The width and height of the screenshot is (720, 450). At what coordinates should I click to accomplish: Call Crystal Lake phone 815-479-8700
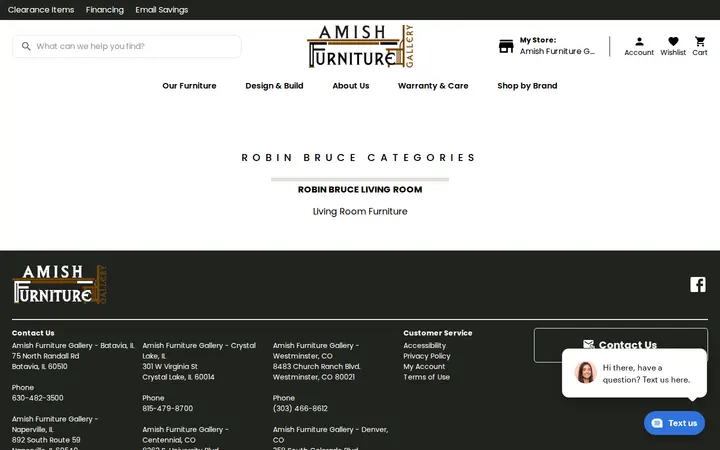[168, 409]
